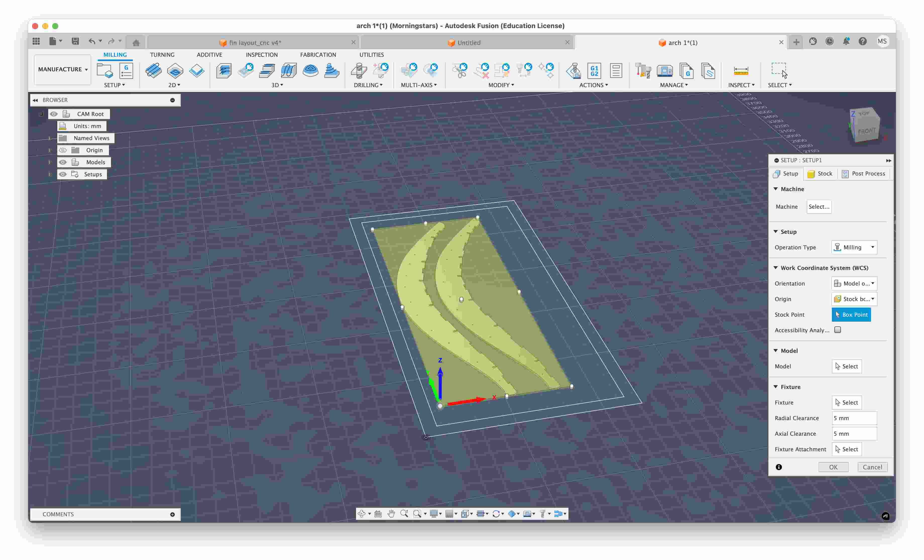
Task: Select the 3D Parallel toolpath icon
Action: [x=289, y=71]
